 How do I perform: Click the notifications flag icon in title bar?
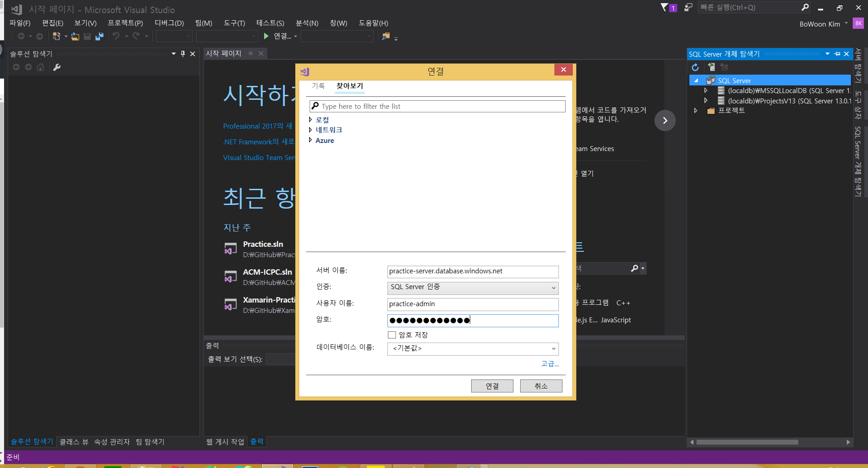664,7
